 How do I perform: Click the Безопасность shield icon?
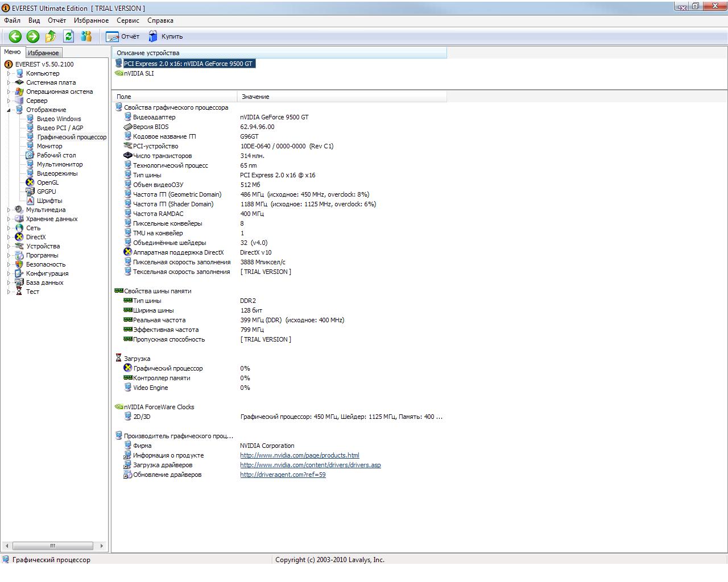coord(19,264)
